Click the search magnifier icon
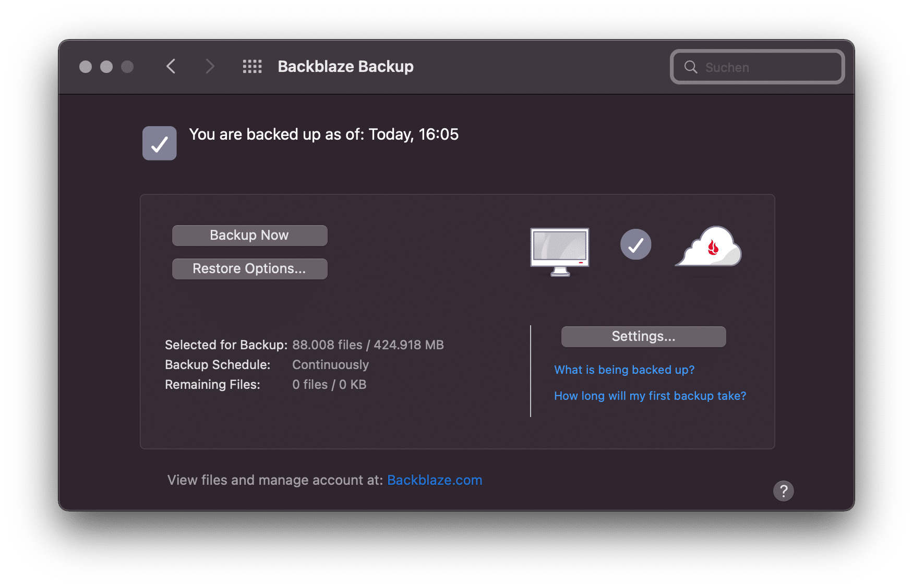 [690, 67]
